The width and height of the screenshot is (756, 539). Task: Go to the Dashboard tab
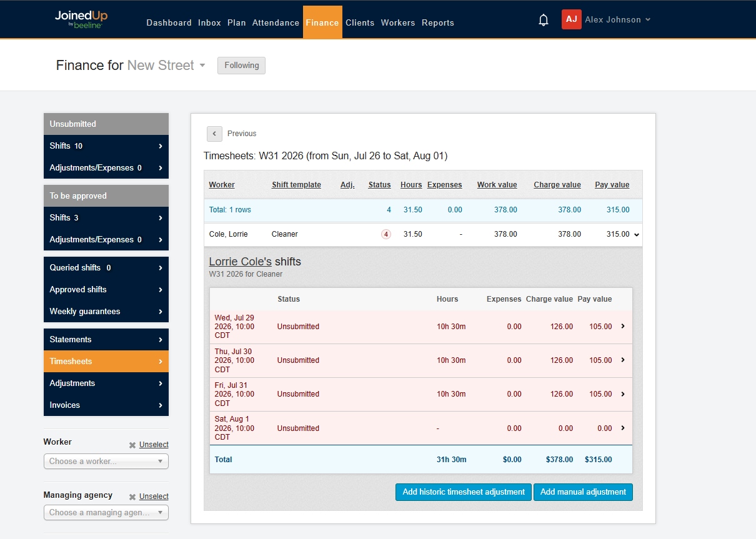pos(169,22)
